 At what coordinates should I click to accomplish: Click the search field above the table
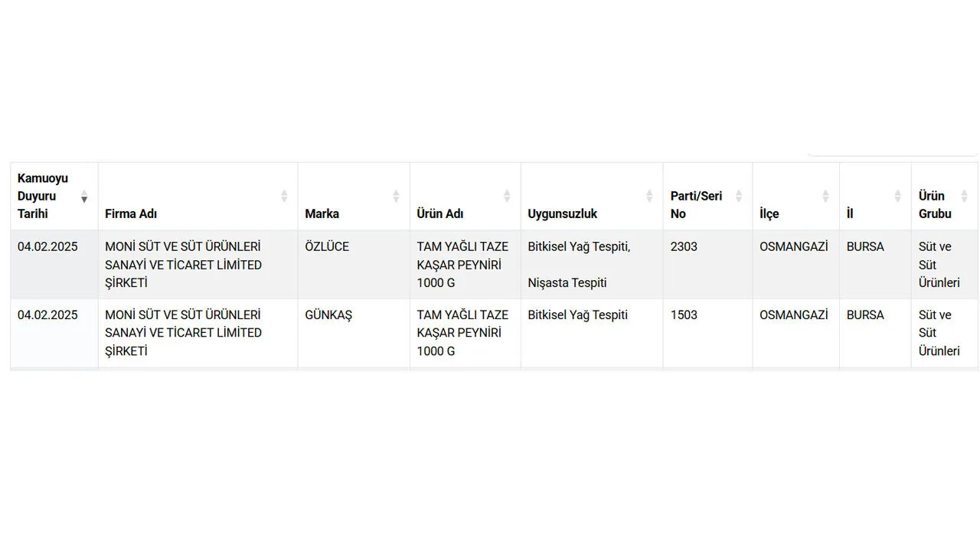pyautogui.click(x=893, y=151)
